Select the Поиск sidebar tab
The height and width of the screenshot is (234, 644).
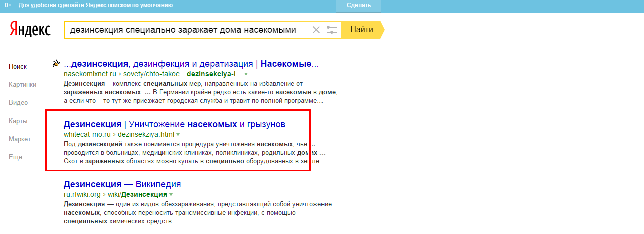click(x=18, y=66)
